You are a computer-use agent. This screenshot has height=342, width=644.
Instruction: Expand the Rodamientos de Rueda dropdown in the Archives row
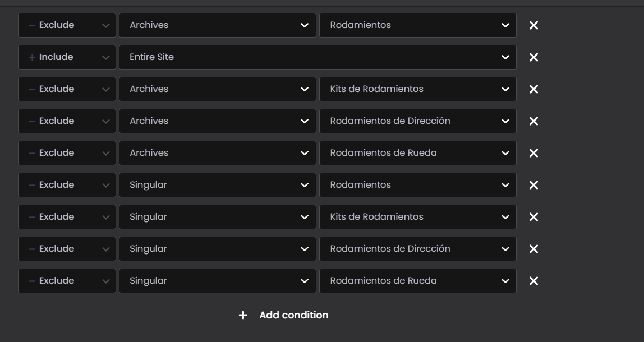(x=417, y=153)
